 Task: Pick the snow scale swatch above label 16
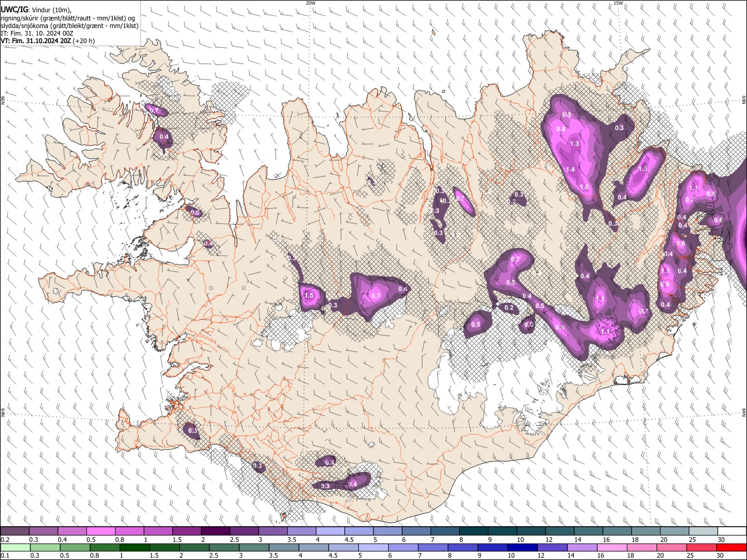coord(617,531)
